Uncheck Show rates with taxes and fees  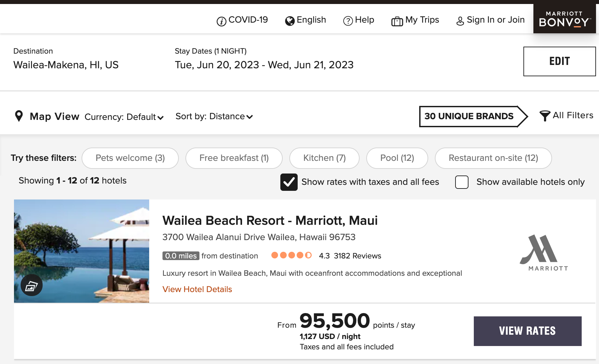pos(289,182)
